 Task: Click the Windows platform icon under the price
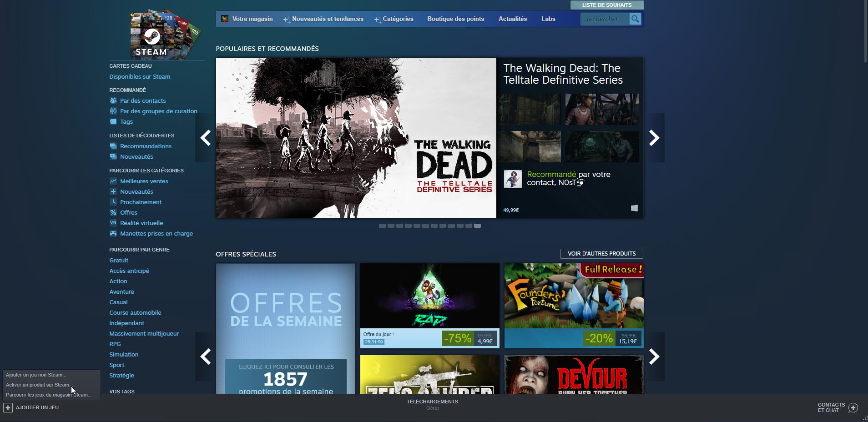tap(635, 208)
